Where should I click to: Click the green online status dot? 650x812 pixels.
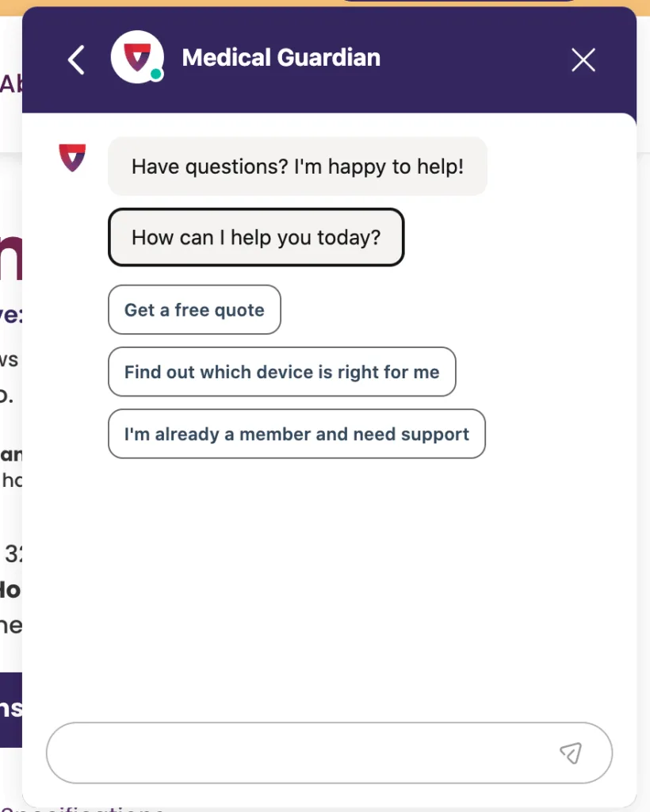pyautogui.click(x=156, y=75)
